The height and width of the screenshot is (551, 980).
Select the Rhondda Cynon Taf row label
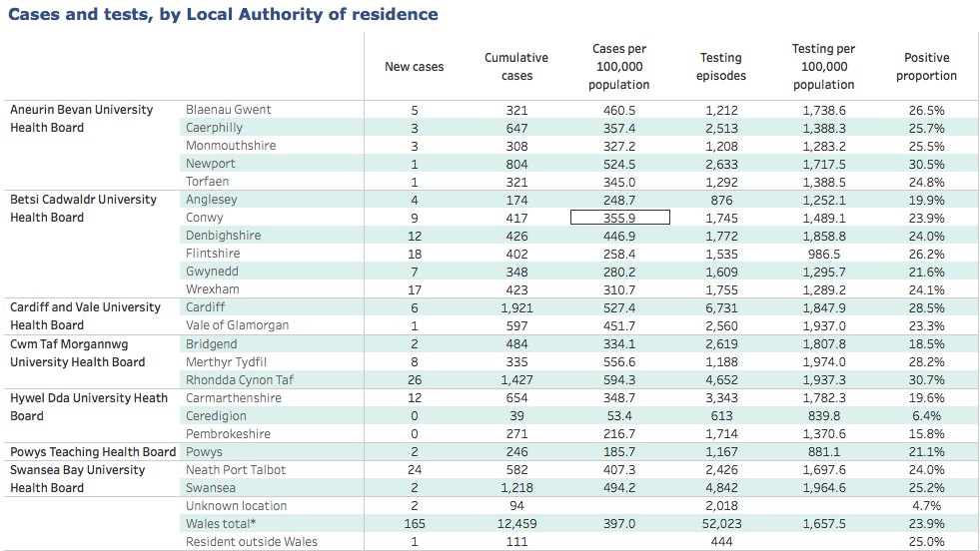pos(239,380)
